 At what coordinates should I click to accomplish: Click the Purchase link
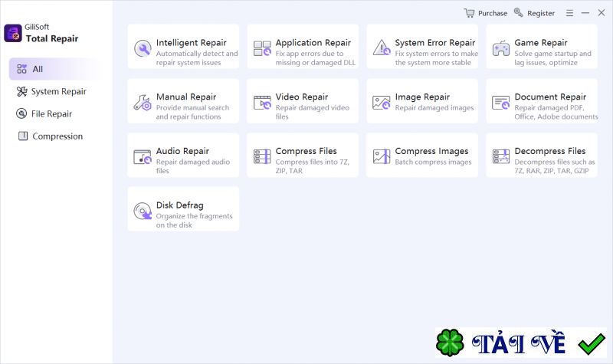[x=493, y=13]
